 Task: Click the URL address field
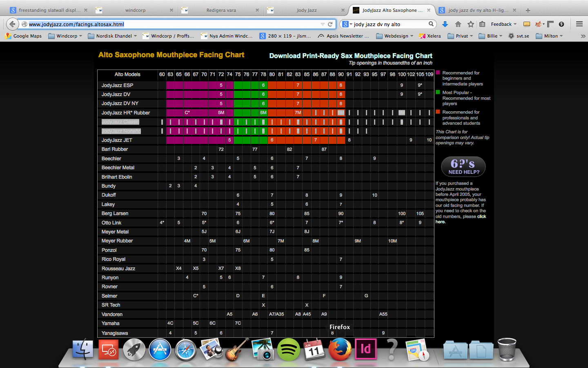(174, 24)
